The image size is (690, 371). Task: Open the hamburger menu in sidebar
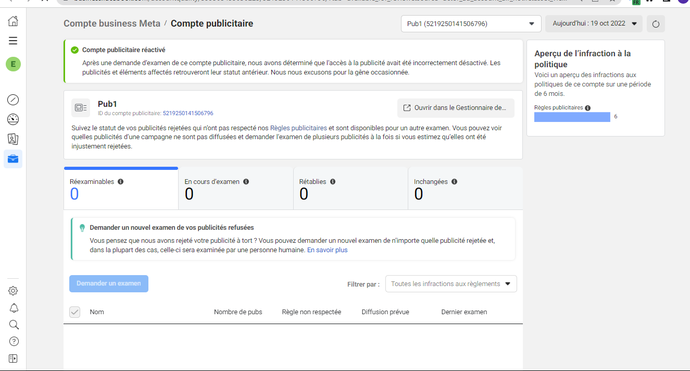pyautogui.click(x=13, y=41)
